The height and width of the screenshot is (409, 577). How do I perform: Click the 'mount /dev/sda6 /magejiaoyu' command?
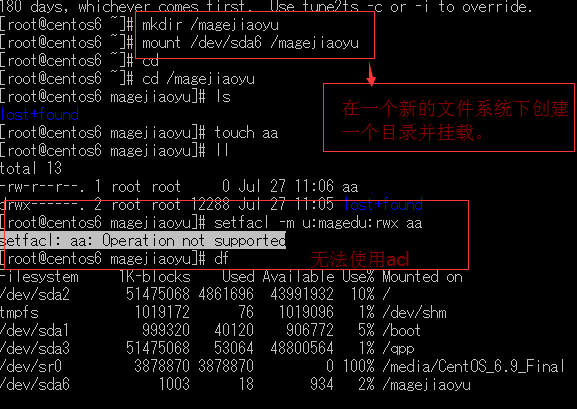click(250, 43)
